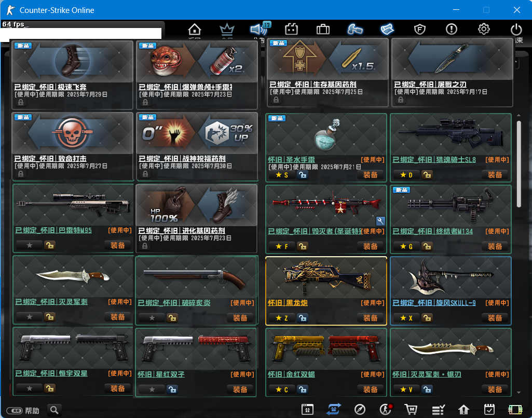
Task: Click the calendar-face icon next to the speaker
Action: [x=291, y=30]
